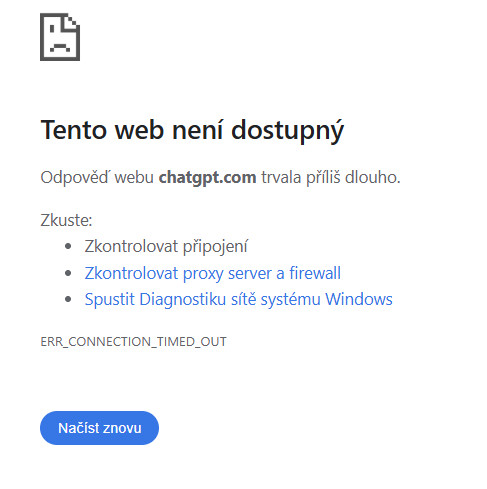
Task: Click the bullet before Zkontrolovat připojení
Action: [x=68, y=247]
